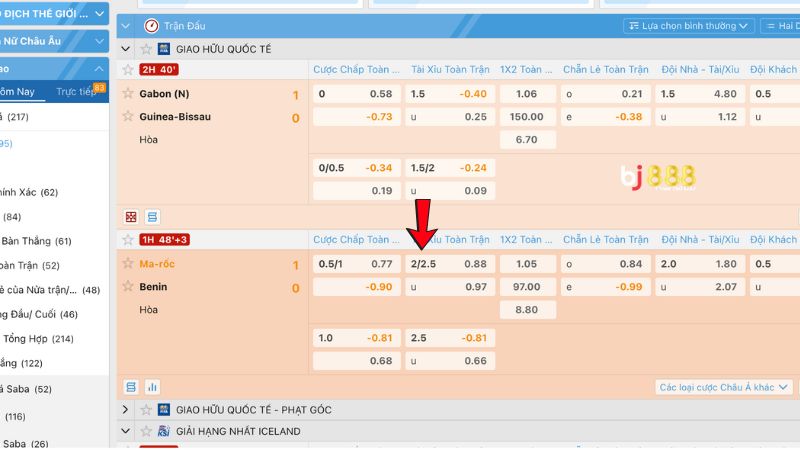The height and width of the screenshot is (450, 800).
Task: Bet odd (o) at 0.84 Ma-rốc match
Action: point(605,264)
